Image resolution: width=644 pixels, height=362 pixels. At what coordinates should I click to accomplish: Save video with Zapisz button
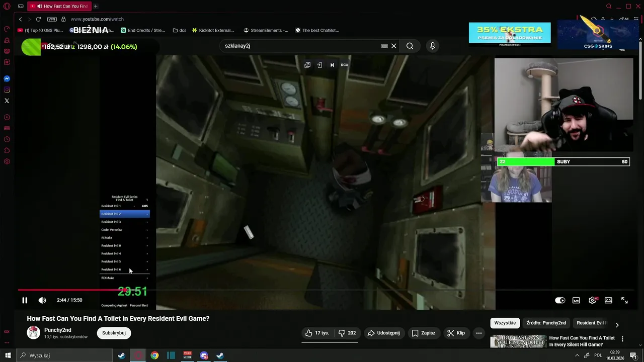(x=423, y=333)
